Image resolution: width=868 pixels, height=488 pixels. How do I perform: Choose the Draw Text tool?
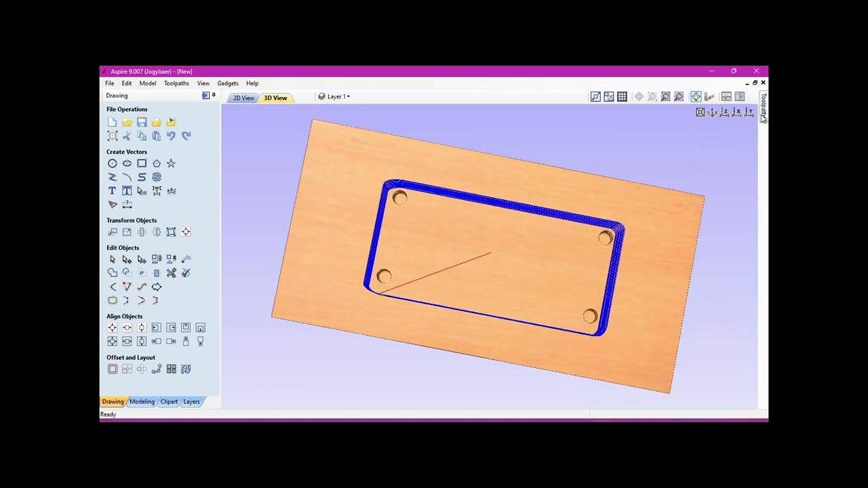point(112,191)
